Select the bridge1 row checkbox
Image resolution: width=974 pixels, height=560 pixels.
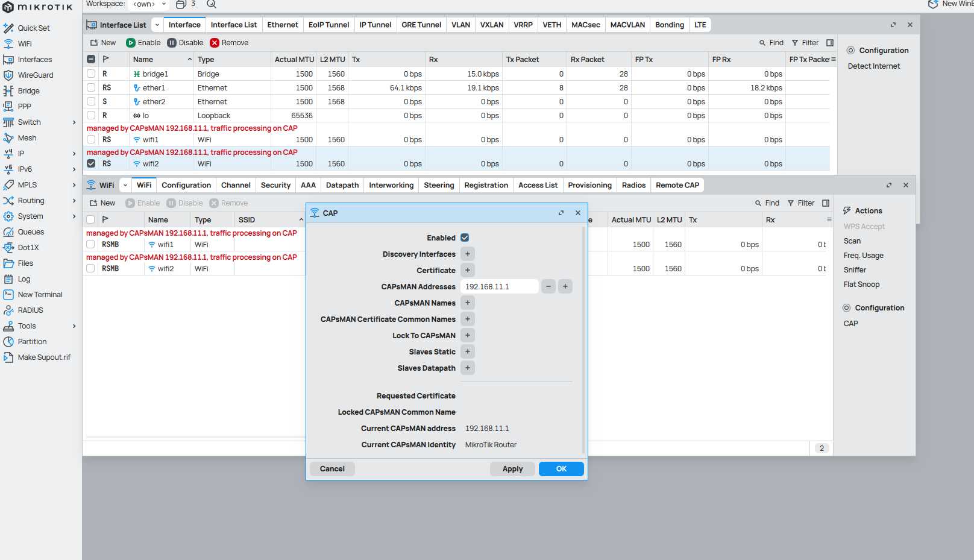point(91,74)
